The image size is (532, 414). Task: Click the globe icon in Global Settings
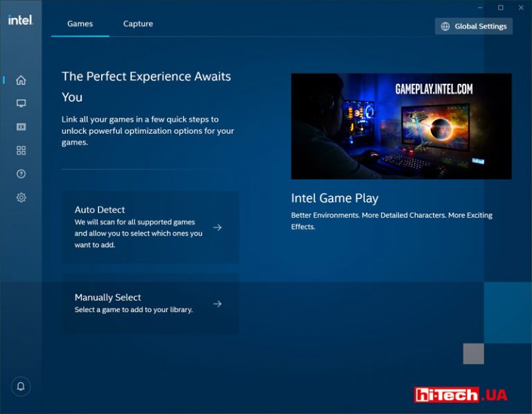tap(445, 26)
